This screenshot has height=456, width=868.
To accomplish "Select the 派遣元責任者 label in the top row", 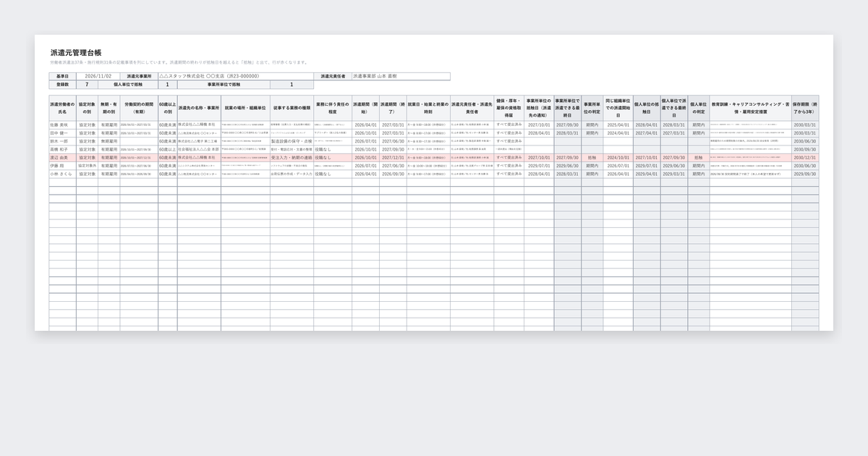I will [333, 76].
